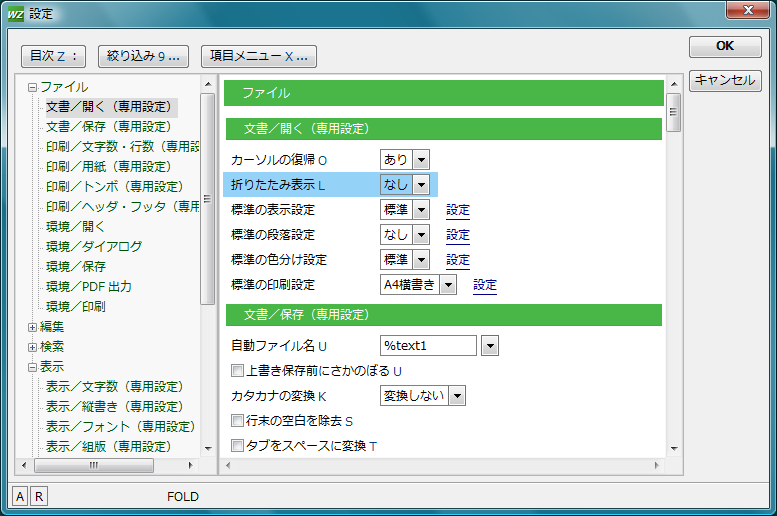Image resolution: width=777 pixels, height=516 pixels.
Task: Open 標準の色分け設定 dropdown
Action: (x=421, y=259)
